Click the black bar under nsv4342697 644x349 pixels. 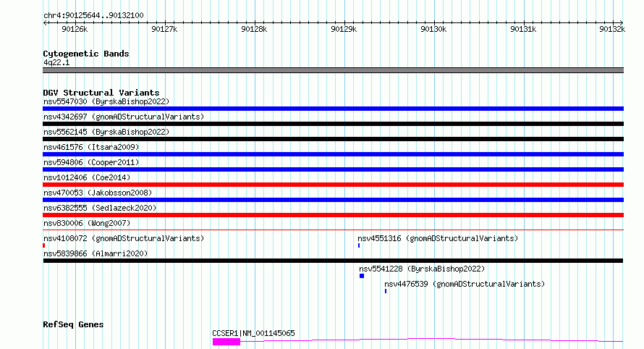[x=333, y=124]
